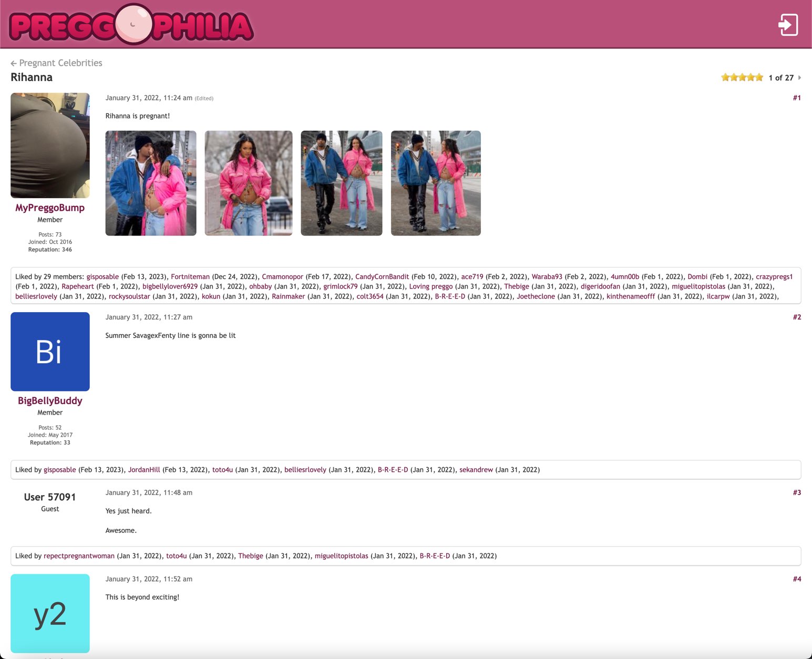The width and height of the screenshot is (812, 659).
Task: Open Dombi's profile link
Action: click(x=697, y=276)
